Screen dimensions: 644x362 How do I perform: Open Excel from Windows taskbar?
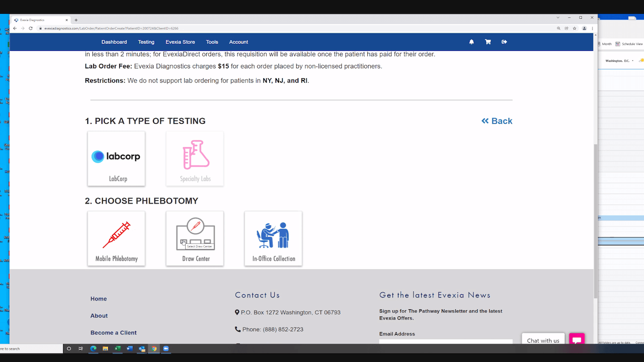click(x=118, y=349)
